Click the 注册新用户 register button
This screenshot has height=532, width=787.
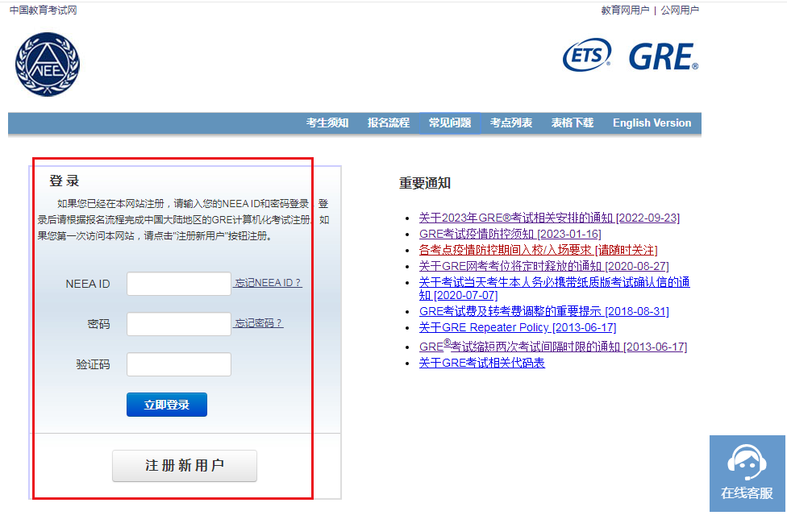185,466
